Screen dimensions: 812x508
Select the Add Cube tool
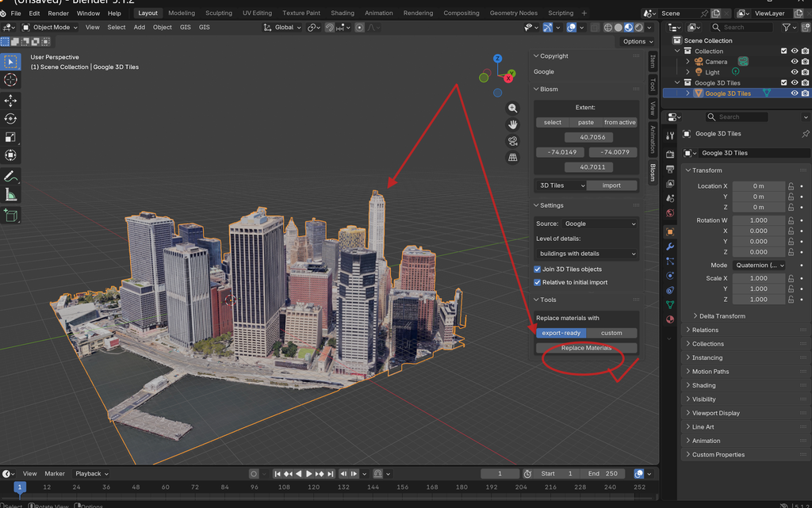[x=10, y=216]
